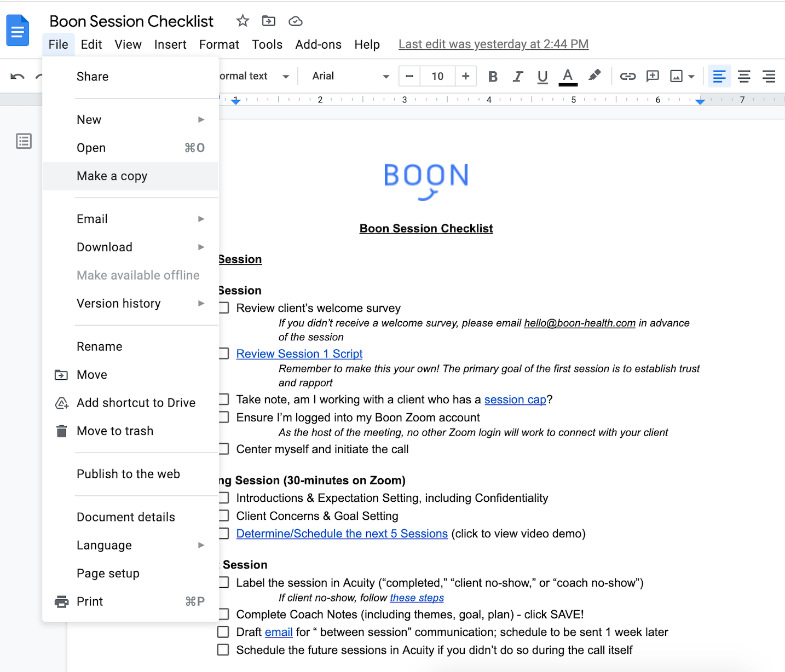The image size is (785, 672).
Task: Toggle bold formatting
Action: (493, 77)
